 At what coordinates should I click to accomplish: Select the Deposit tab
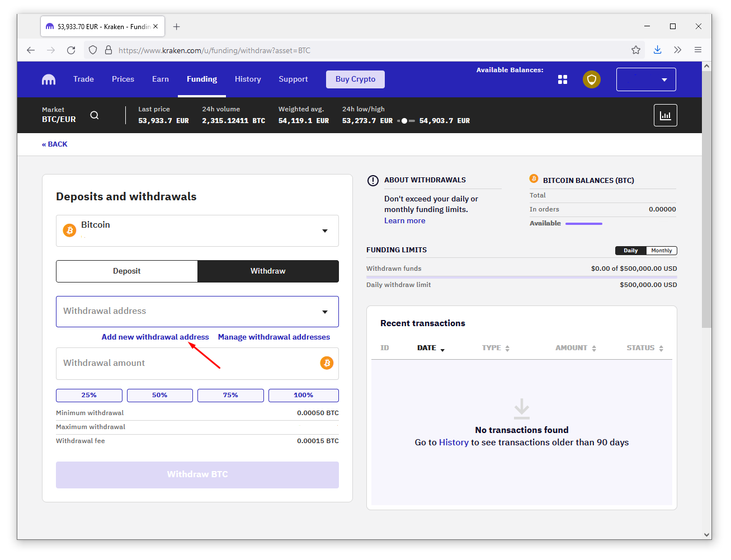point(127,271)
